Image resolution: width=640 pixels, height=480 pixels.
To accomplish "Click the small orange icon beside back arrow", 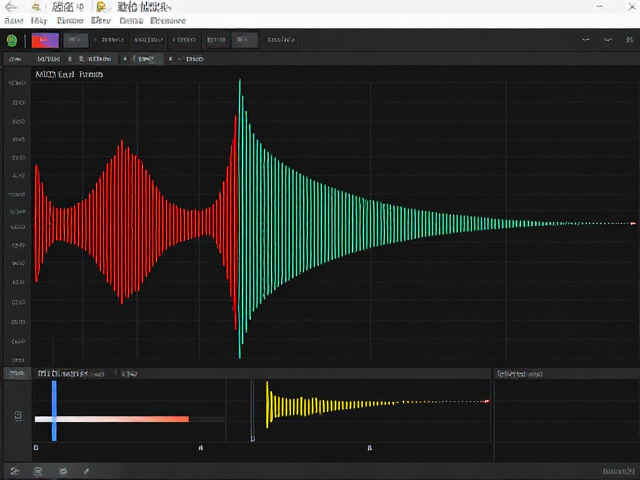I will pos(36,7).
